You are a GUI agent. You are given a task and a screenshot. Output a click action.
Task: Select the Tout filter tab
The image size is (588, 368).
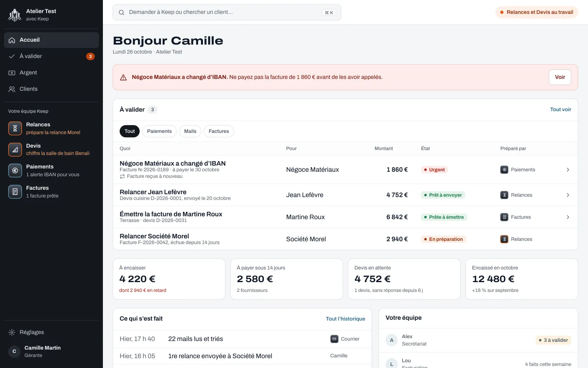[x=130, y=131]
